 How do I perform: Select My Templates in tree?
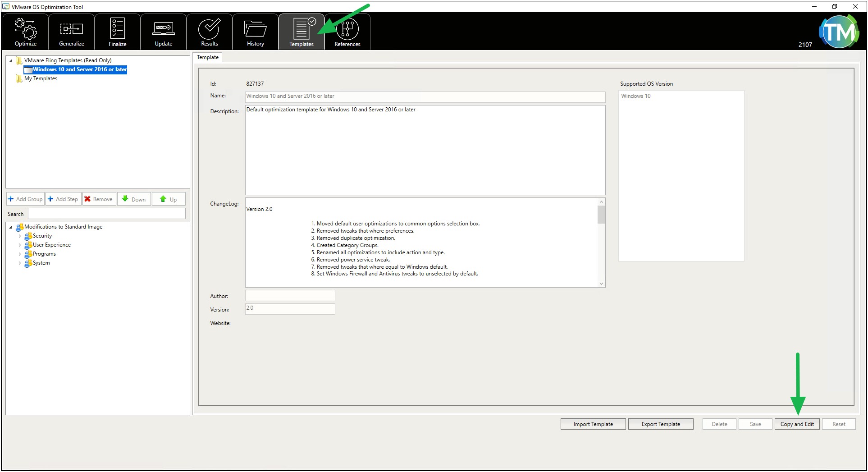(41, 78)
